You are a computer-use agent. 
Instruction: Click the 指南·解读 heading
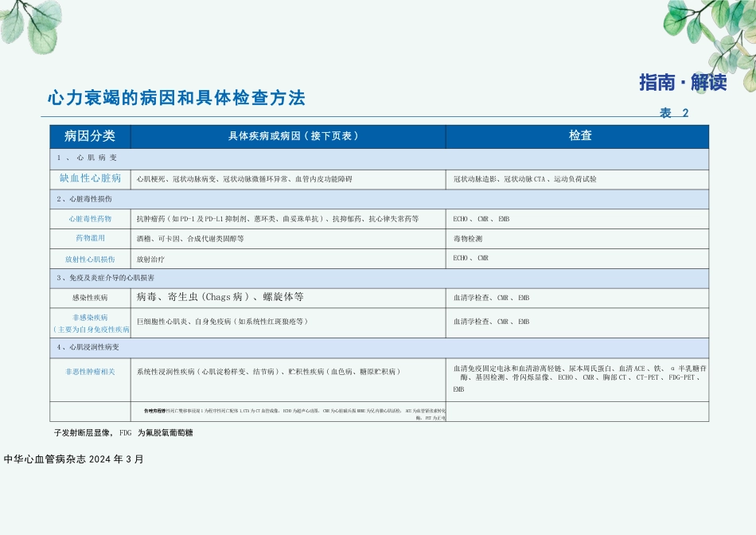[x=683, y=82]
